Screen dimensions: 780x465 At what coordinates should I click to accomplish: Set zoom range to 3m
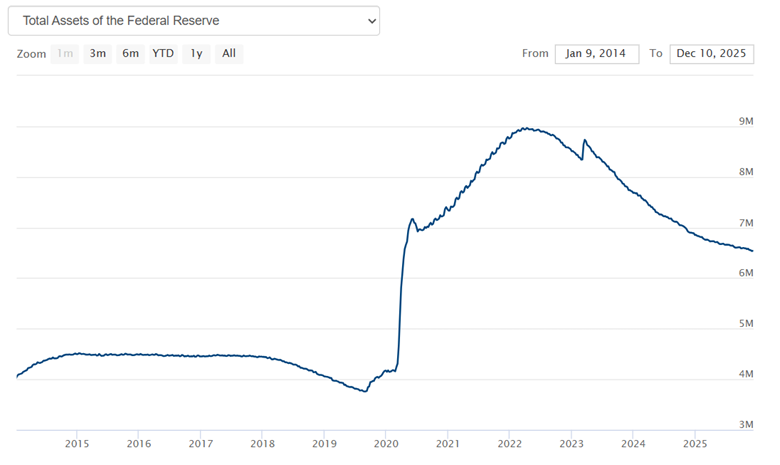coord(97,53)
